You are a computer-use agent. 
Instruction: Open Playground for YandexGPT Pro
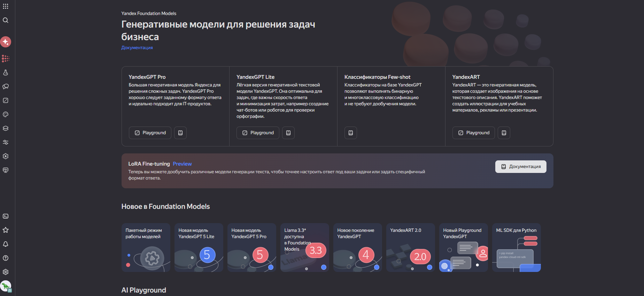(150, 133)
